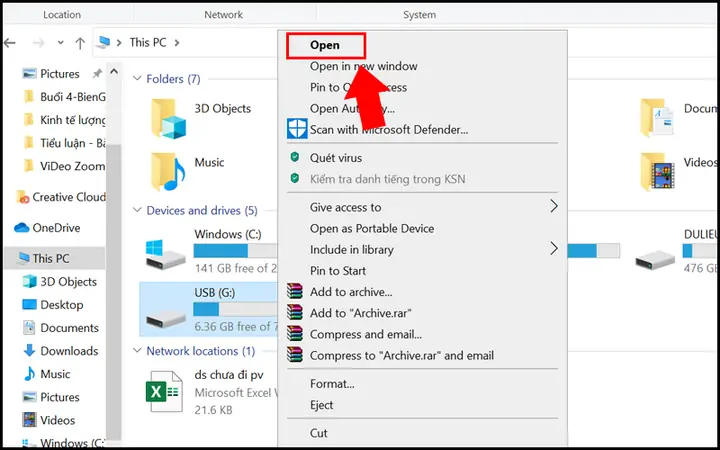Screen dimensions: 720x450
Task: Collapse the Devices and drives (5) group
Action: 136,210
